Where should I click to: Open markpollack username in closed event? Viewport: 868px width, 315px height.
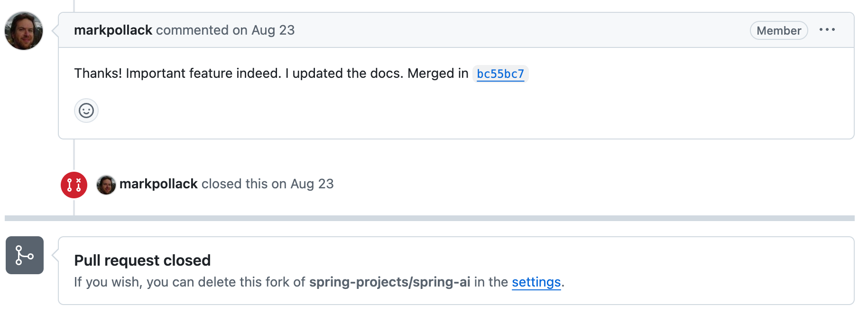tap(158, 184)
